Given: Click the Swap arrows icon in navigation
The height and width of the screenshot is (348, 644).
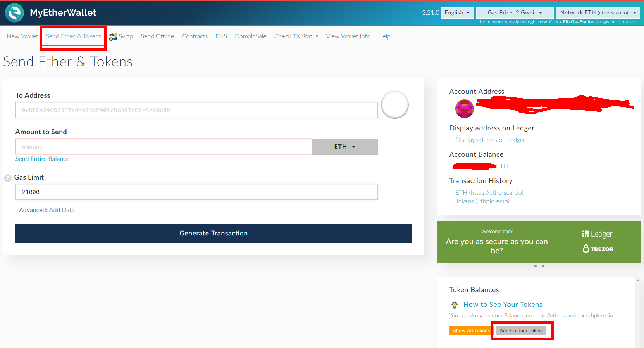Looking at the screenshot, I should [113, 36].
